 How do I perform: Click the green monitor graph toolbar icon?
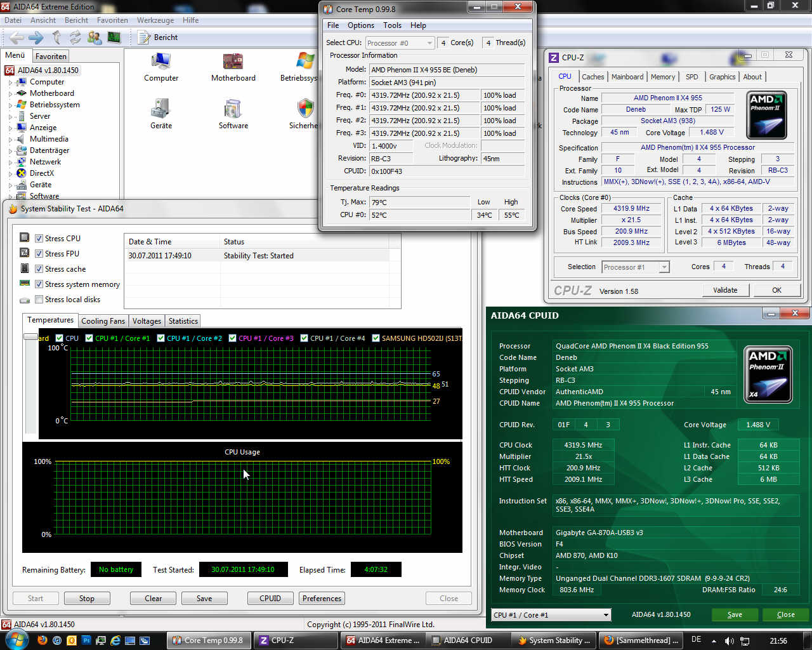coord(114,37)
